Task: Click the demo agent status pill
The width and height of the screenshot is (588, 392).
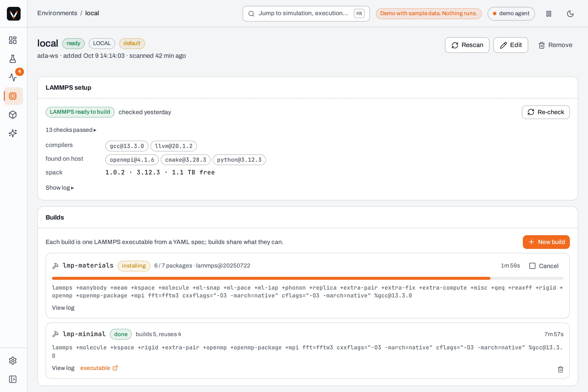Action: coord(511,13)
